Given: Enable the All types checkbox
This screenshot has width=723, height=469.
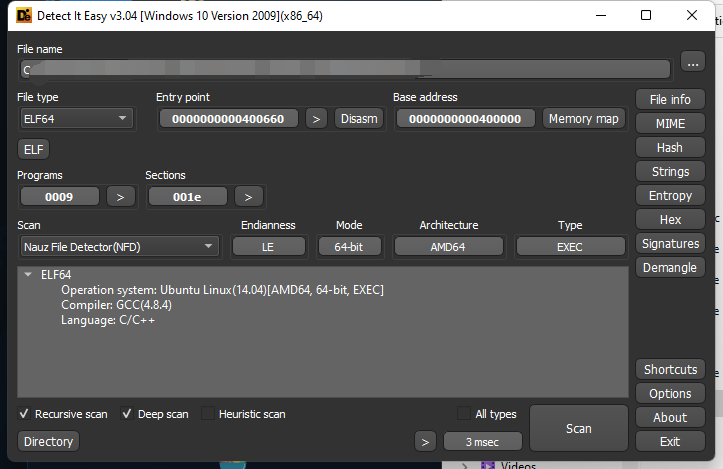Looking at the screenshot, I should click(x=464, y=414).
